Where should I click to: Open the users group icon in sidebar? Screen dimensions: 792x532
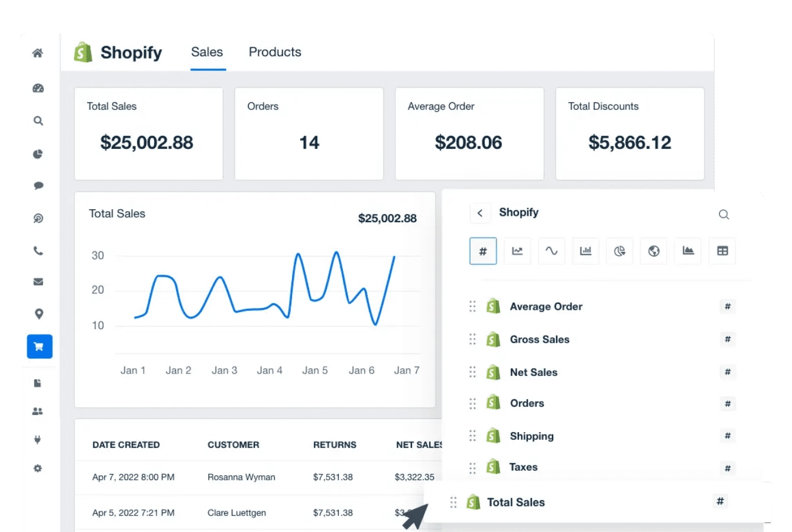38,411
